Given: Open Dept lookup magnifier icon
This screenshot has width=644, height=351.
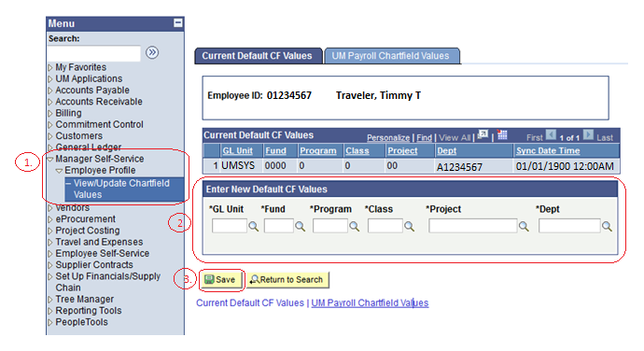Looking at the screenshot, I should point(607,227).
